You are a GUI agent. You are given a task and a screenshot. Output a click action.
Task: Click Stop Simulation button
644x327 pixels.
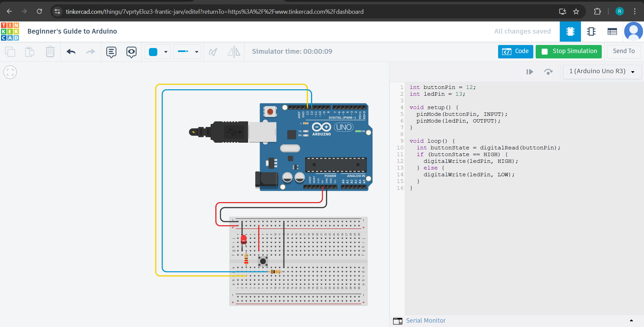(x=569, y=51)
